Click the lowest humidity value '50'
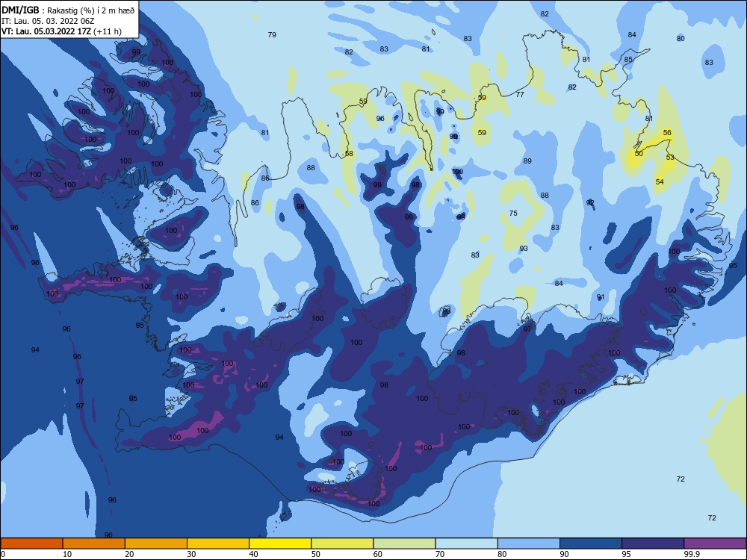 [x=639, y=153]
